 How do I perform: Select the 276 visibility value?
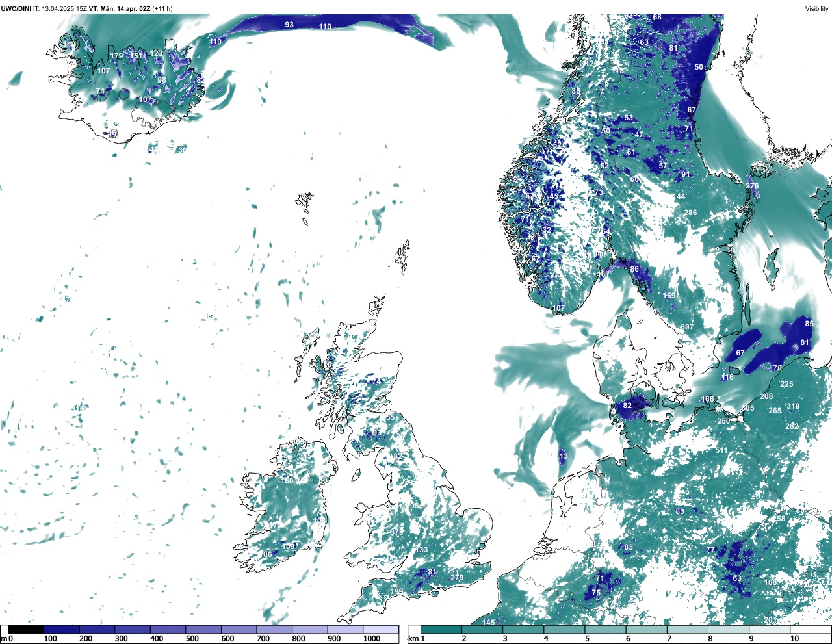pyautogui.click(x=752, y=186)
